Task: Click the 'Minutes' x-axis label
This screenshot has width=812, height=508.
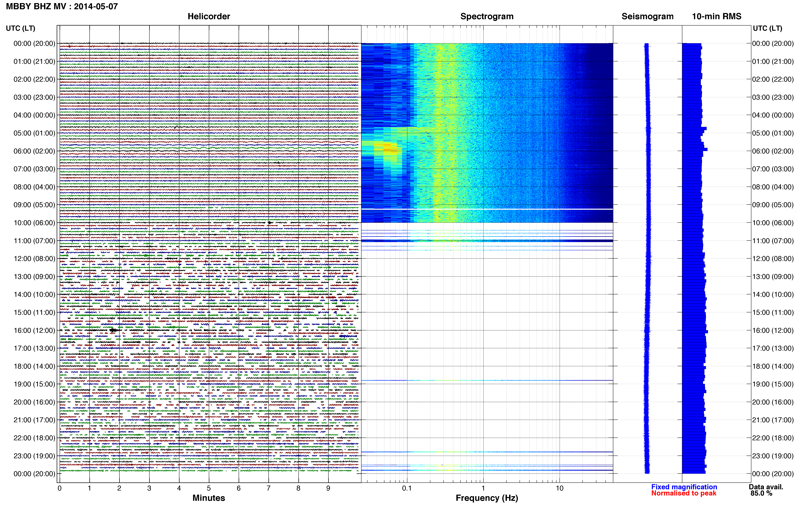Action: point(209,498)
